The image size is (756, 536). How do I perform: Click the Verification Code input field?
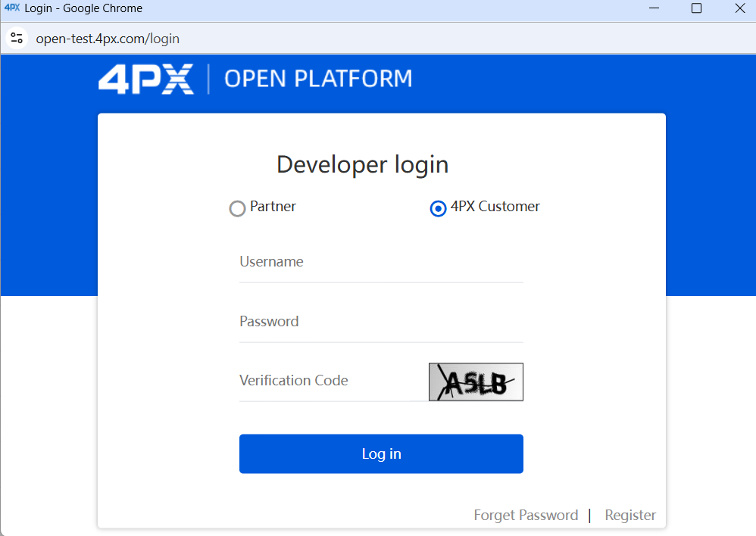(333, 381)
